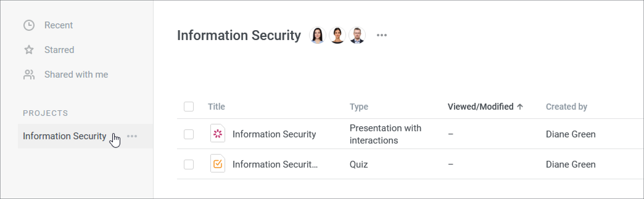Open the truncated Information Securit… quiz title
The height and width of the screenshot is (199, 644).
(275, 164)
